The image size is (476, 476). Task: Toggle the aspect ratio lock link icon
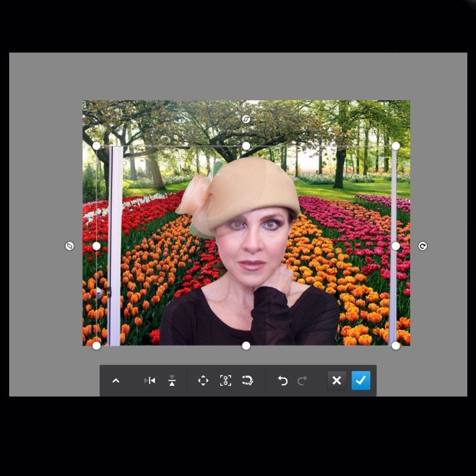[x=225, y=381]
